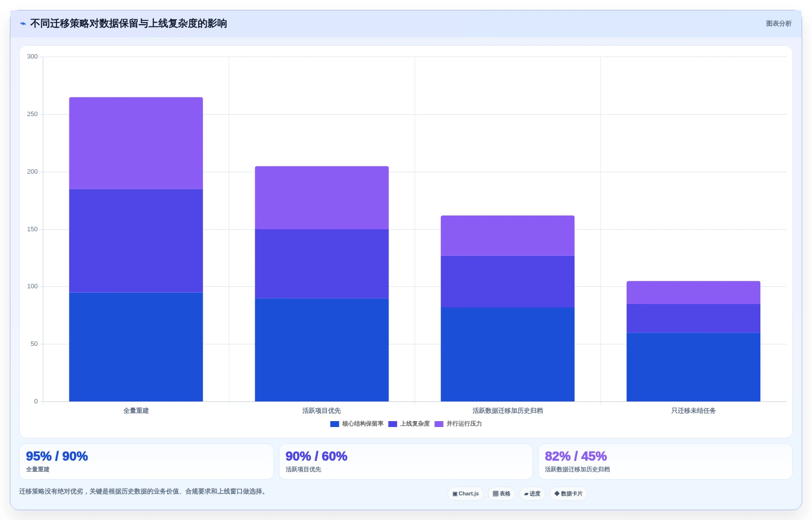Click the blue icon beside the chart title
Screen dimensions: 812x520
23,24
